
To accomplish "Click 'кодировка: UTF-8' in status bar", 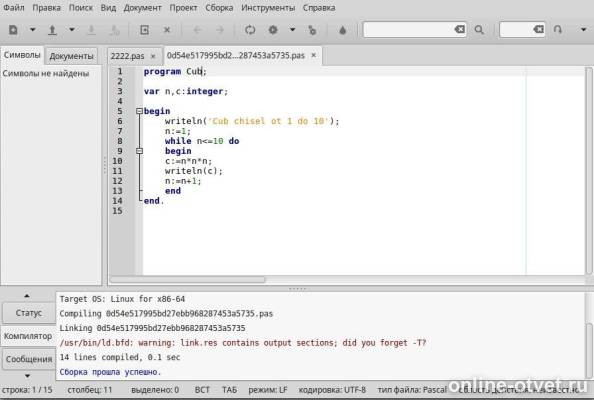I will tap(332, 390).
